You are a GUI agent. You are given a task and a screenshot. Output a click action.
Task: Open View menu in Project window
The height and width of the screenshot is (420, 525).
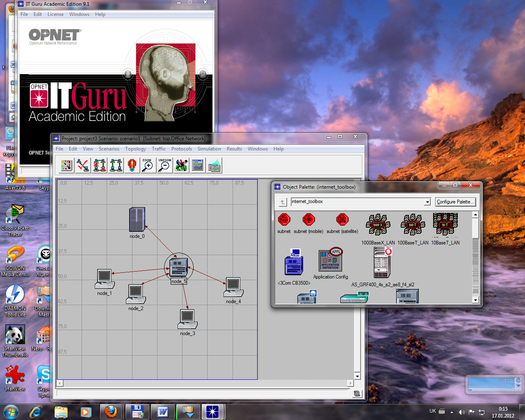(88, 149)
